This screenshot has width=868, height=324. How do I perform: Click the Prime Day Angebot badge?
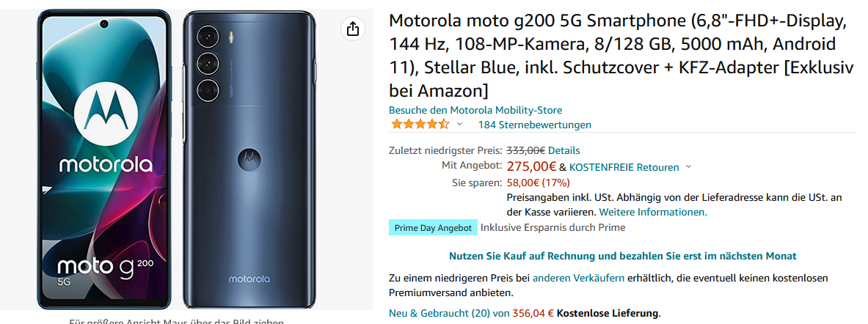433,228
